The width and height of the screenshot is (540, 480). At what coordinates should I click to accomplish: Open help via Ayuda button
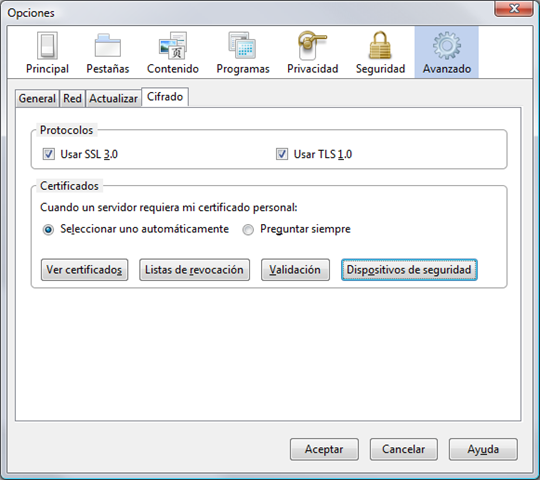pyautogui.click(x=483, y=449)
